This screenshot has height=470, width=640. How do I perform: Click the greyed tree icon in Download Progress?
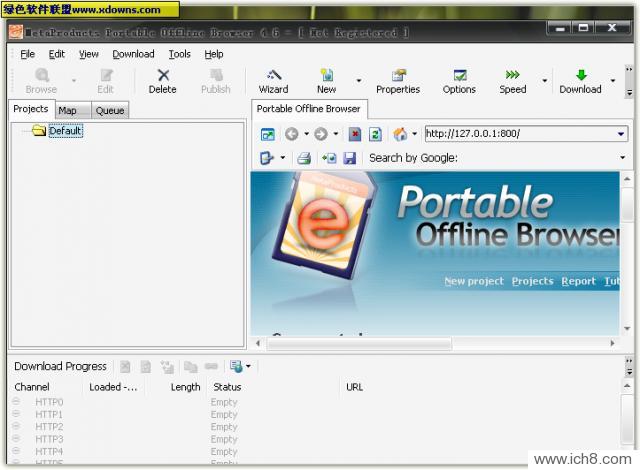pyautogui.click(x=167, y=367)
